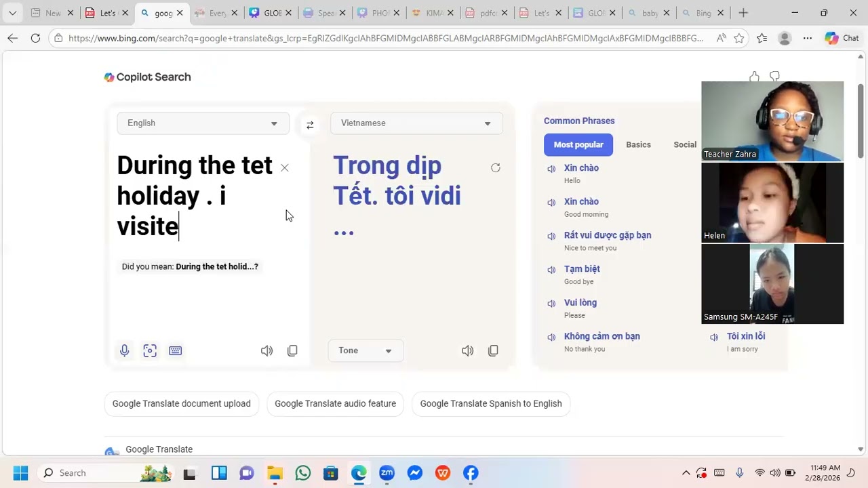Expand the Tone dropdown

coord(366,350)
